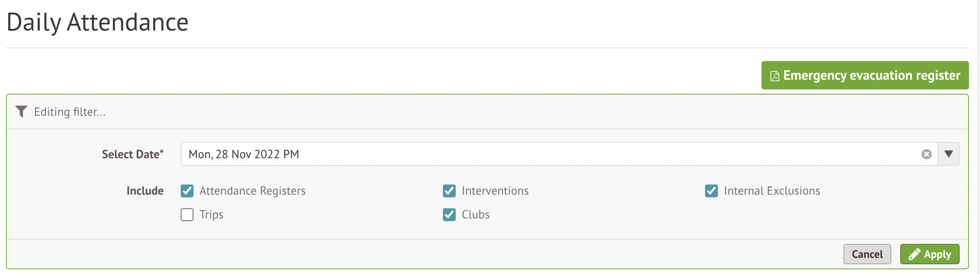Enable the Trips checkbox
The height and width of the screenshot is (274, 980).
(187, 215)
